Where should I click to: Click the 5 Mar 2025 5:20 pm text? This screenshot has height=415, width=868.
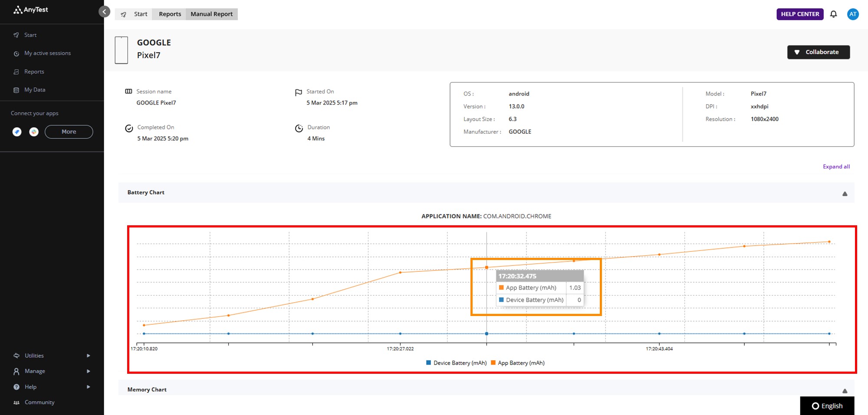163,138
